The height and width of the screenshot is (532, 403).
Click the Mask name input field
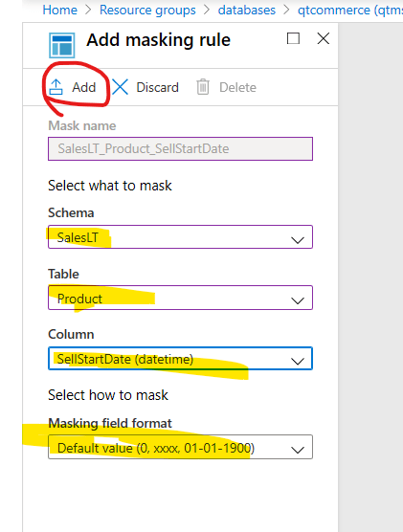click(x=180, y=148)
